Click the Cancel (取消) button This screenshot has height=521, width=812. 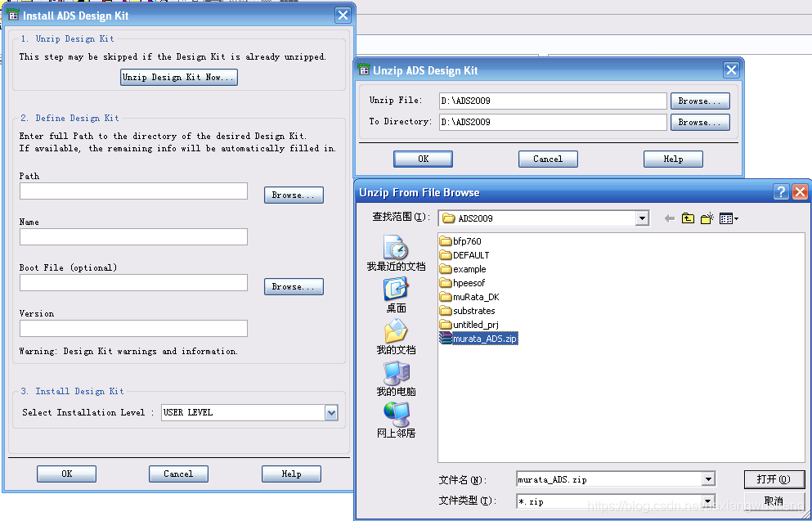coord(774,501)
